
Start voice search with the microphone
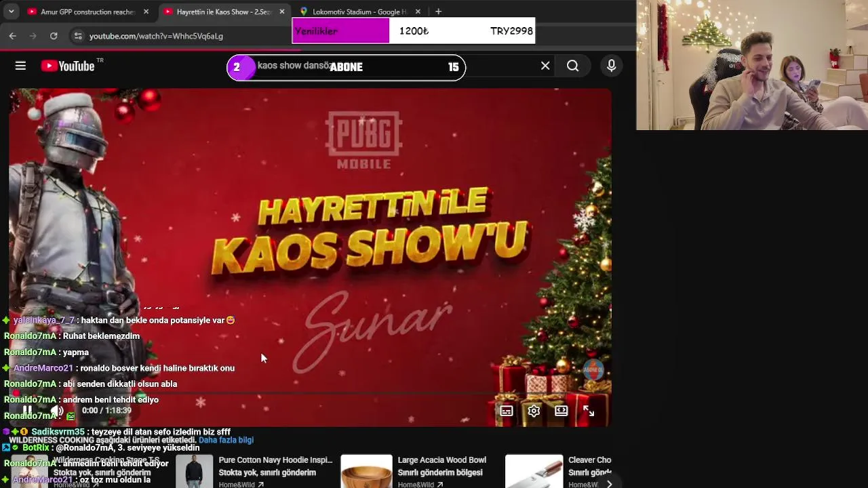(612, 66)
